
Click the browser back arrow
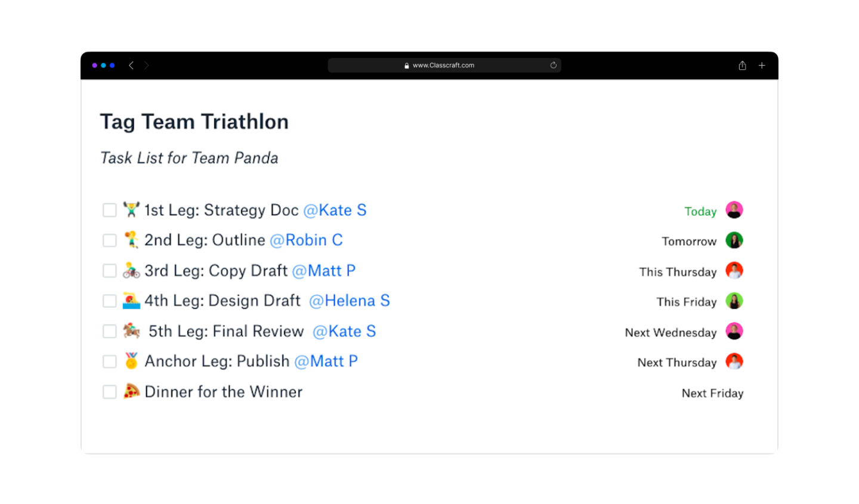coord(131,66)
